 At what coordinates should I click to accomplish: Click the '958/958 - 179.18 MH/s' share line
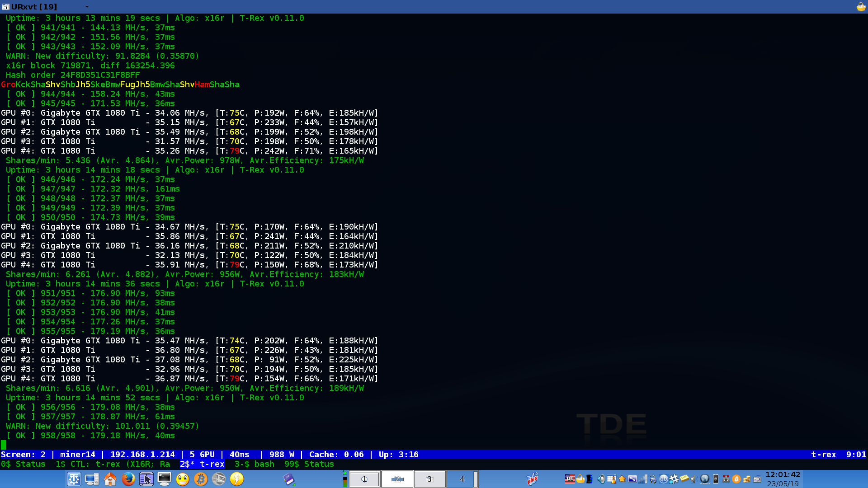pyautogui.click(x=90, y=436)
